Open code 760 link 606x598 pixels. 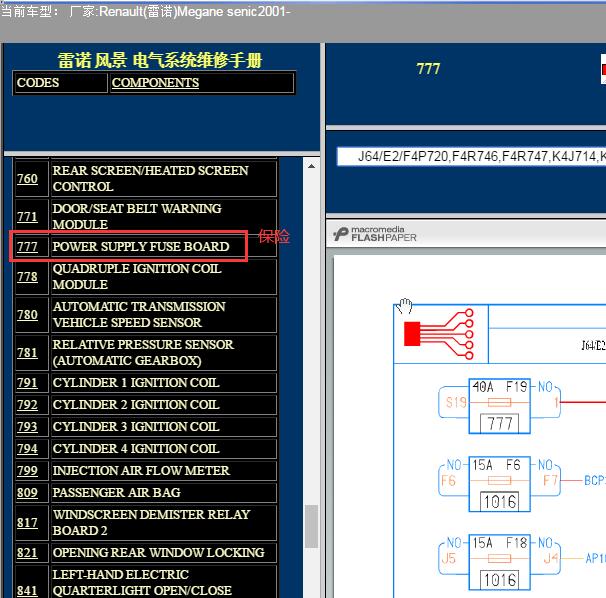point(27,179)
